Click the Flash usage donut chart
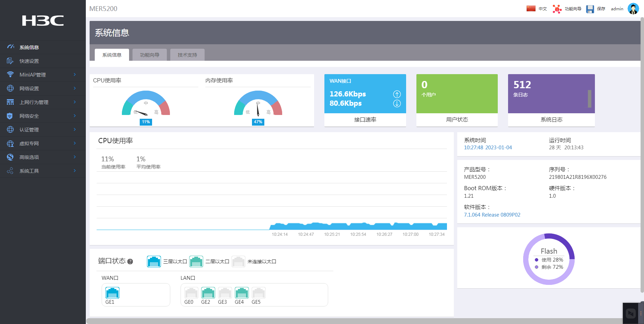The width and height of the screenshot is (644, 324). [x=549, y=259]
